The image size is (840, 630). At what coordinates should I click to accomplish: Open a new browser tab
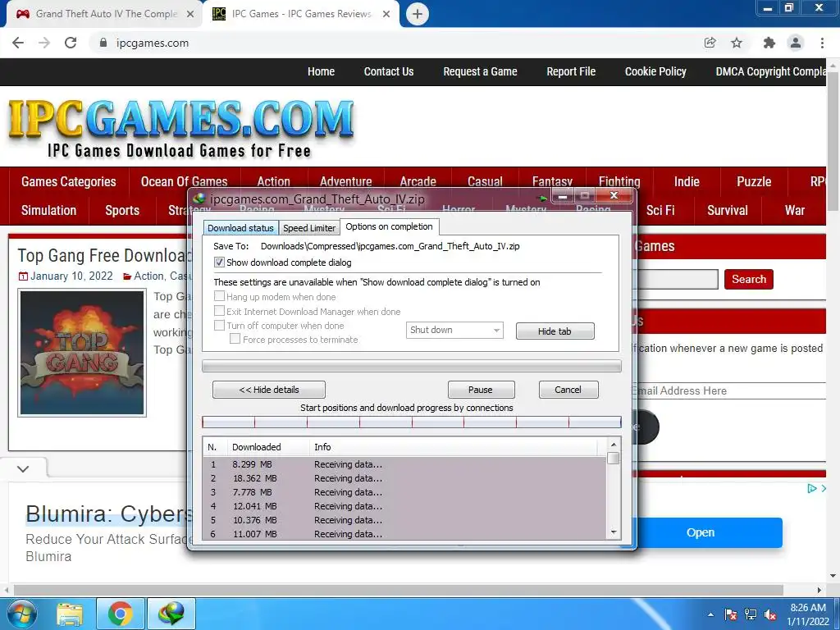click(418, 14)
